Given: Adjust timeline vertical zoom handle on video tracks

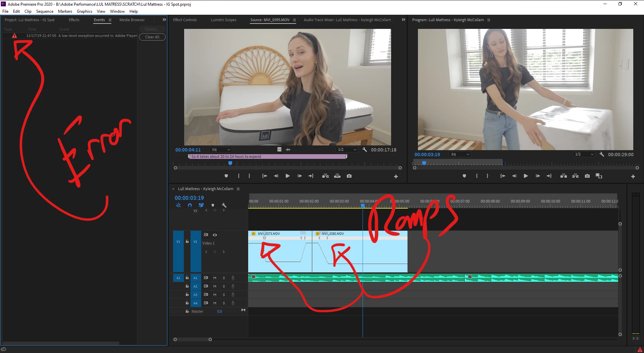Looking at the screenshot, I should pyautogui.click(x=620, y=224).
